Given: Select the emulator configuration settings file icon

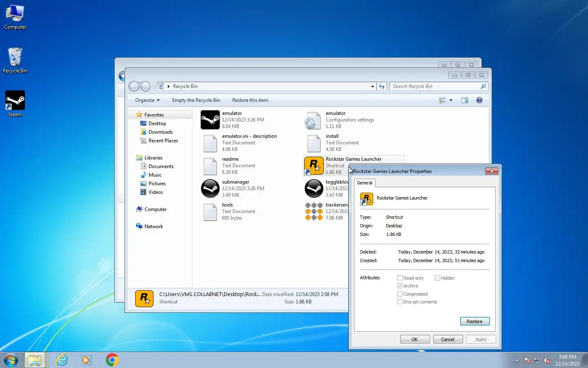Looking at the screenshot, I should [314, 120].
